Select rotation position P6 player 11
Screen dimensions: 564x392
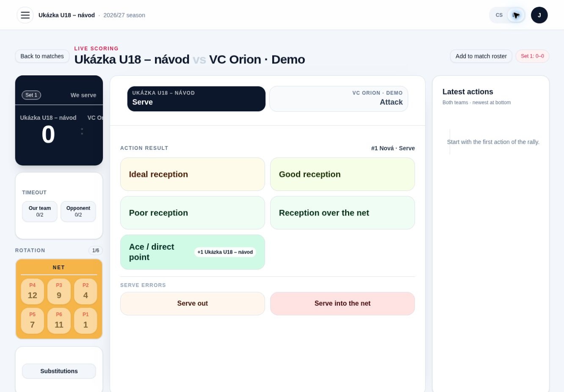59,321
